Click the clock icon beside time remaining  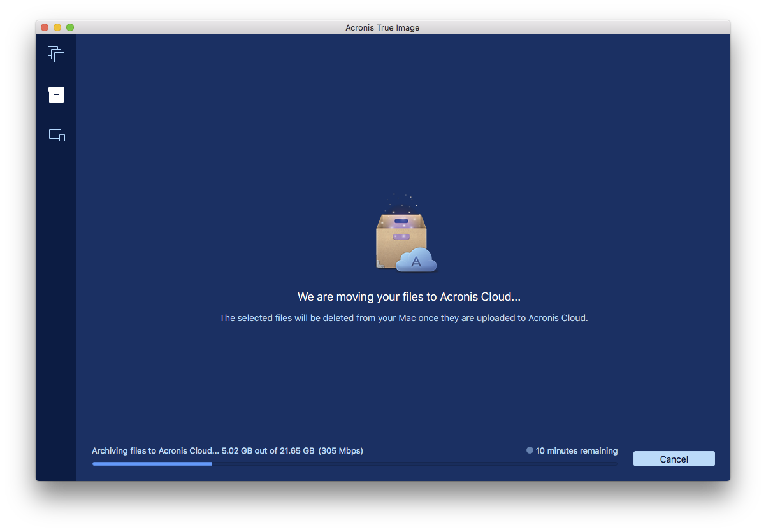point(530,450)
